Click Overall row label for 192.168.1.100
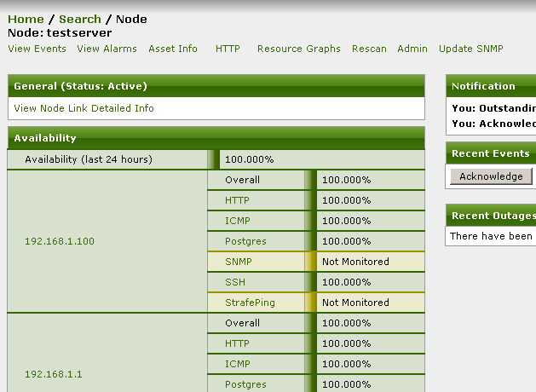The height and width of the screenshot is (392, 536). tap(242, 180)
